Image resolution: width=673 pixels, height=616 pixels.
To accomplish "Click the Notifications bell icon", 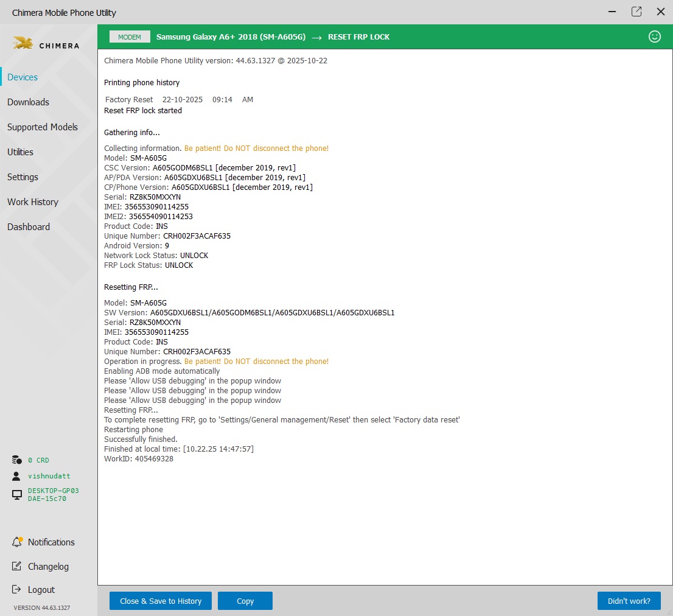I will click(17, 542).
